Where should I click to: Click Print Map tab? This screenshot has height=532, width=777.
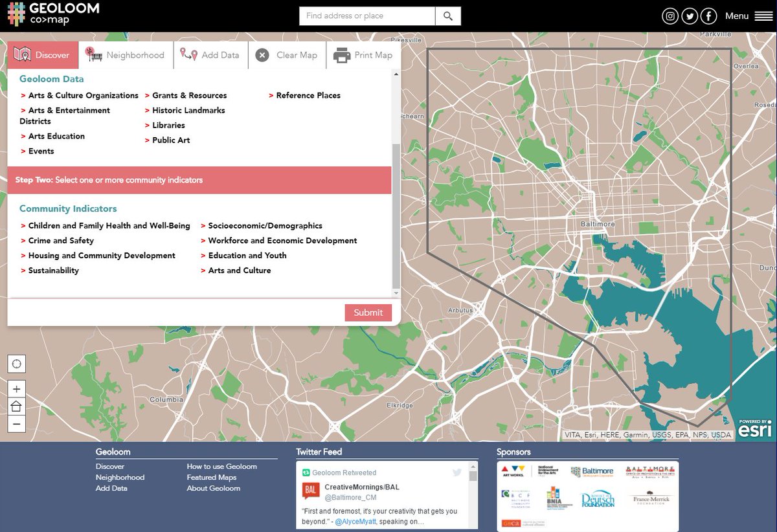pyautogui.click(x=363, y=55)
